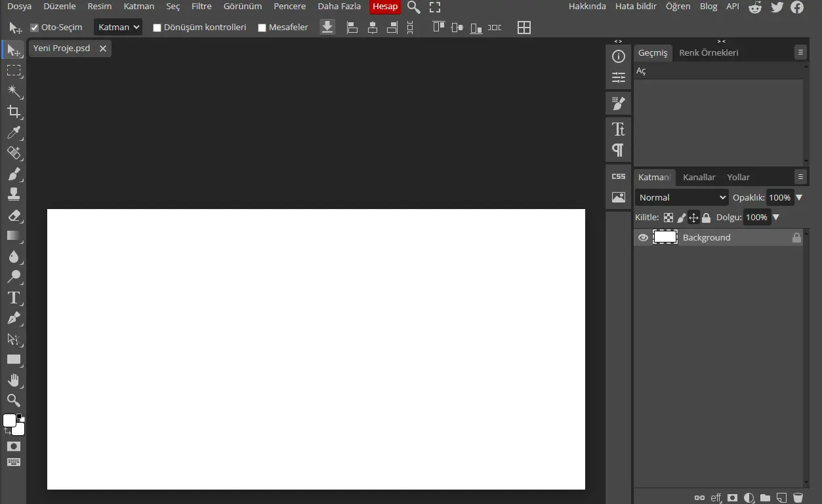Switch to the Kanallar tab
Screen dimensions: 822x504
tap(699, 177)
